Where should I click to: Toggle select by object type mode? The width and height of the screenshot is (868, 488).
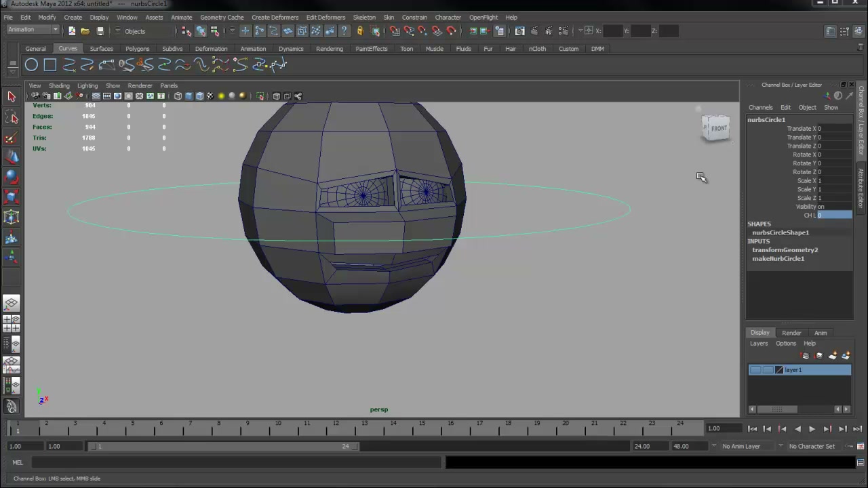coord(201,30)
